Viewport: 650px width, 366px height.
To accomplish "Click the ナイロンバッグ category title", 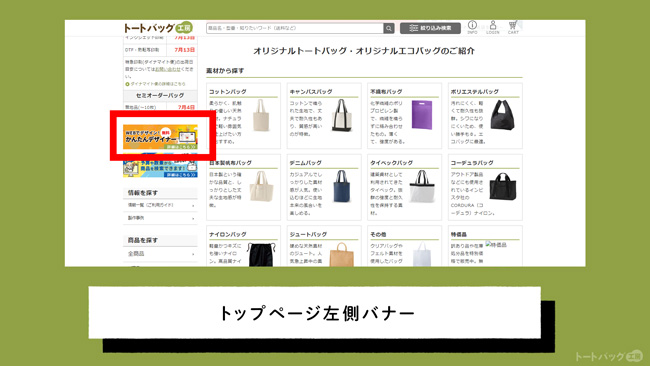I will pos(228,234).
